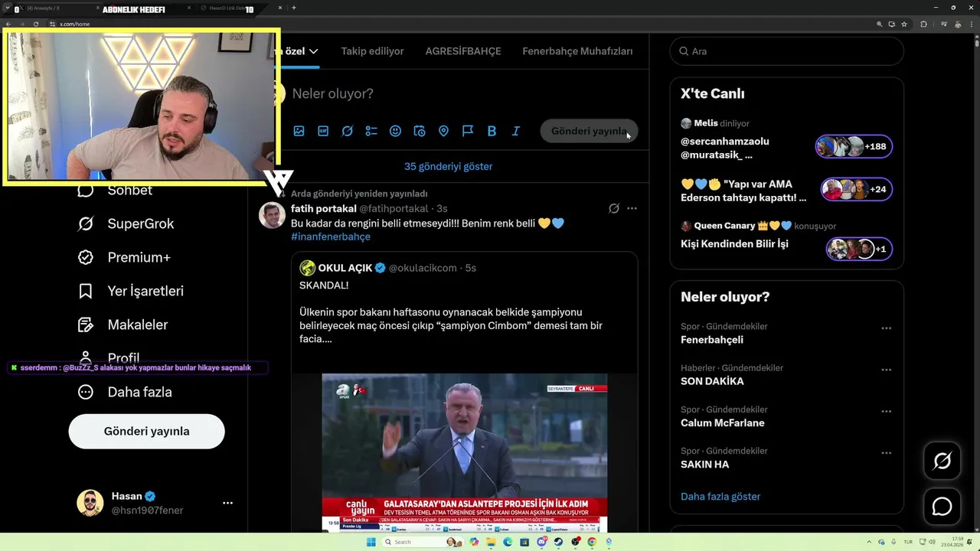The height and width of the screenshot is (551, 980).
Task: Focus the Ara search box
Action: (x=786, y=51)
